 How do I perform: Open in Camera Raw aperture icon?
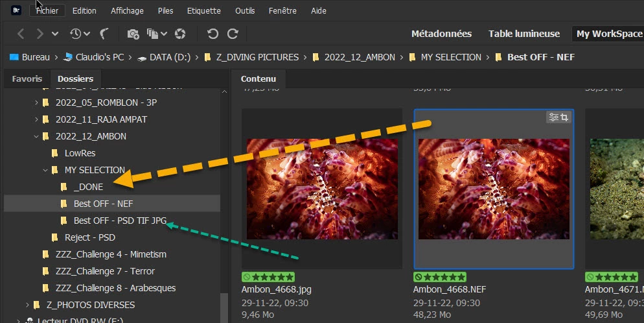[x=180, y=34]
